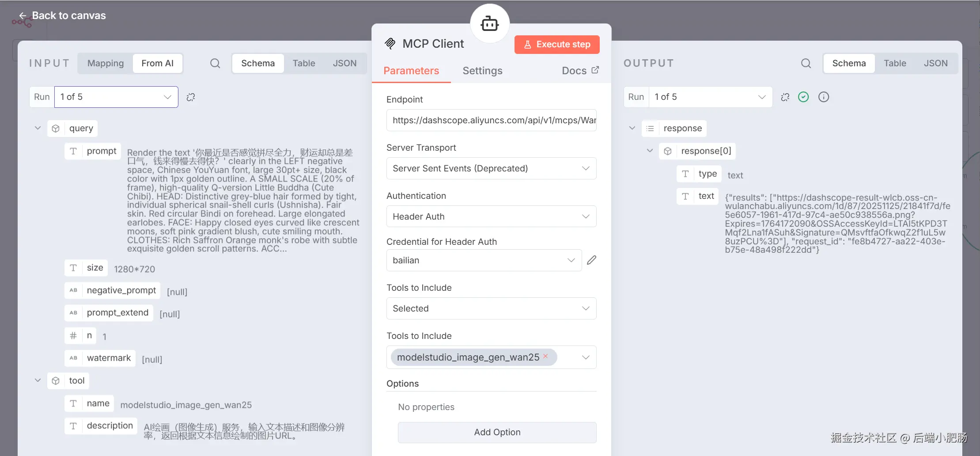Select input Table view
This screenshot has width=980, height=456.
(304, 63)
